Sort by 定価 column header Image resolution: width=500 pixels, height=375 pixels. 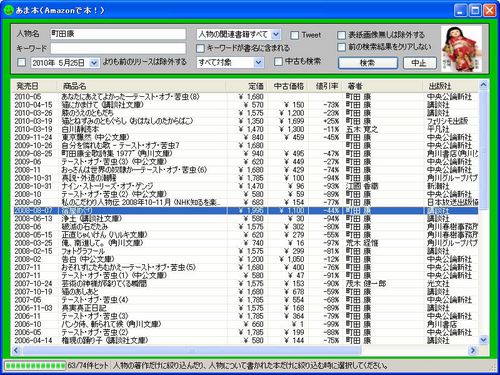[247, 86]
